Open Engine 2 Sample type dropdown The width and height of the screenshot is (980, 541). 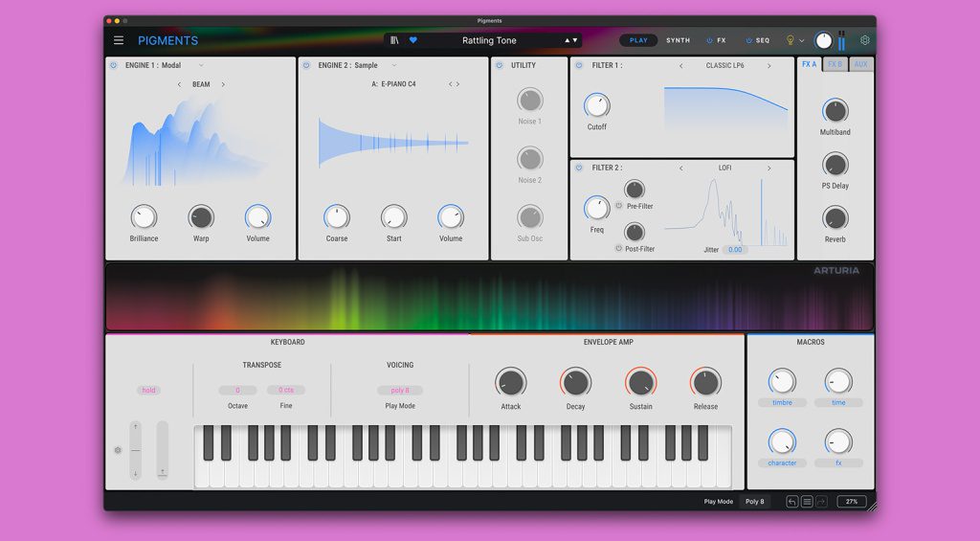[x=393, y=65]
